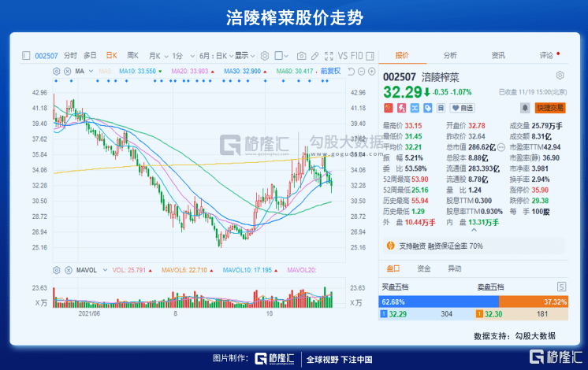Switch to 盘口 order book tab
This screenshot has width=588, height=370.
(x=393, y=268)
